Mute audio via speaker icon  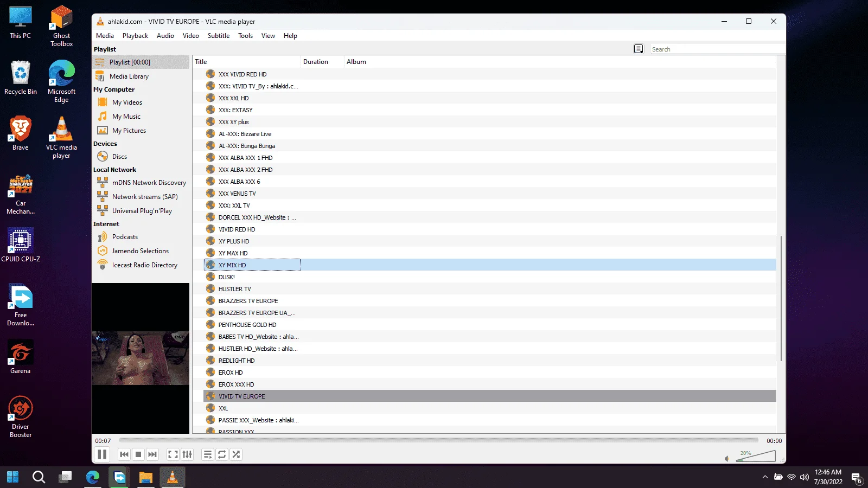tap(727, 459)
